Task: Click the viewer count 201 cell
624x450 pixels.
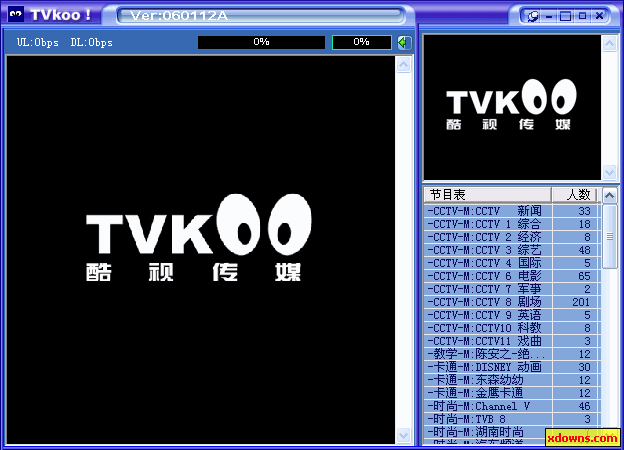Action: [x=575, y=302]
